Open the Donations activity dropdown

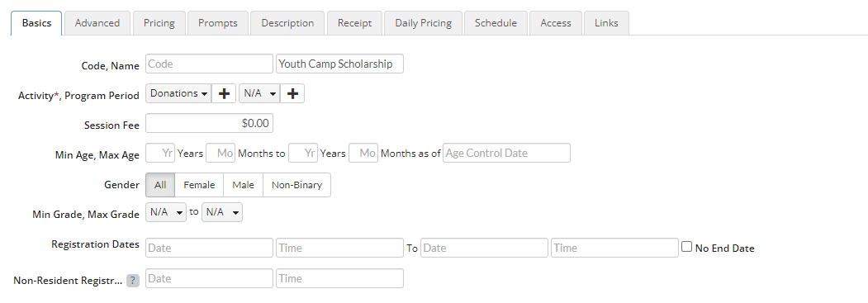[x=178, y=94]
